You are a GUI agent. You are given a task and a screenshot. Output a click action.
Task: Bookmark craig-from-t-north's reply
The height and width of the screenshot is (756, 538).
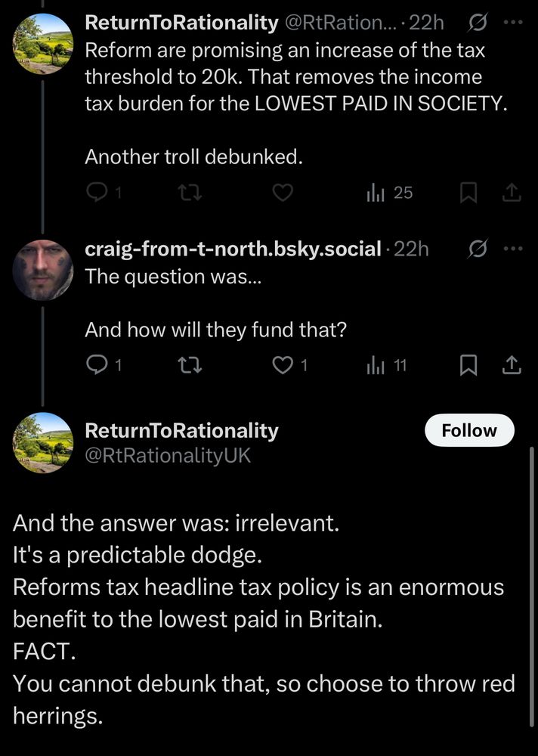point(469,364)
